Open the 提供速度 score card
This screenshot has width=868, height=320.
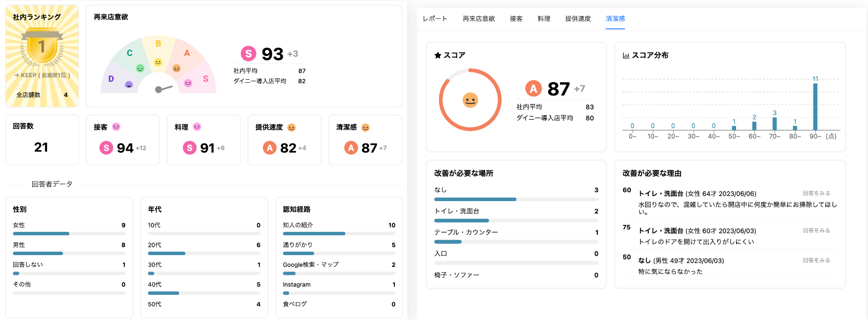(x=285, y=140)
